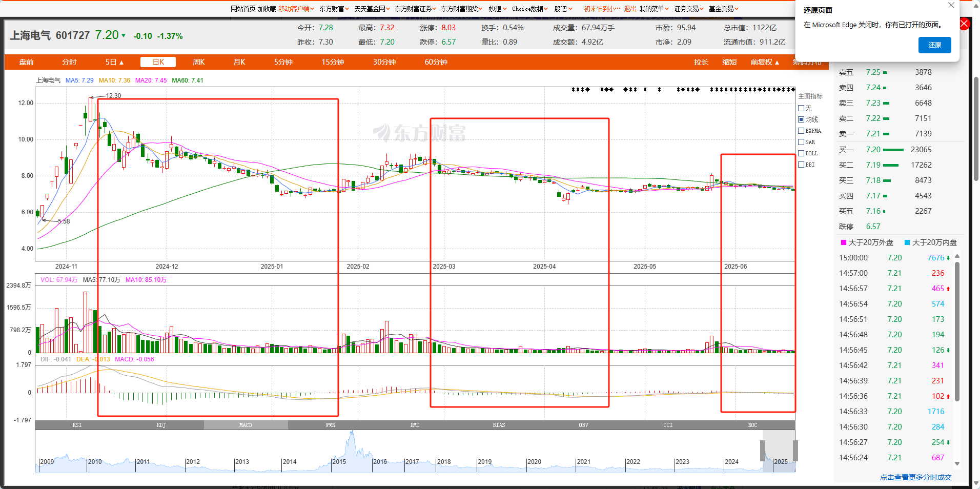
Task: Click the magenta 大于20万外盘 legend swatch
Action: pyautogui.click(x=844, y=242)
